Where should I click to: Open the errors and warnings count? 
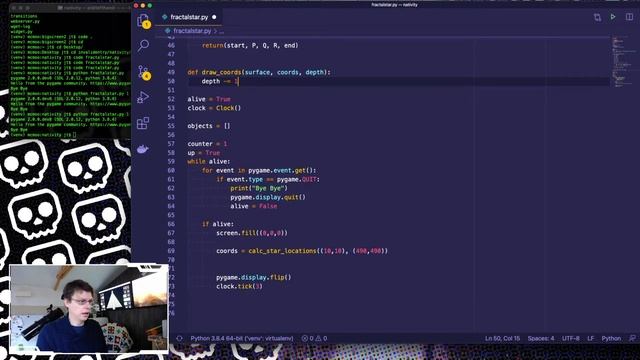pos(314,338)
